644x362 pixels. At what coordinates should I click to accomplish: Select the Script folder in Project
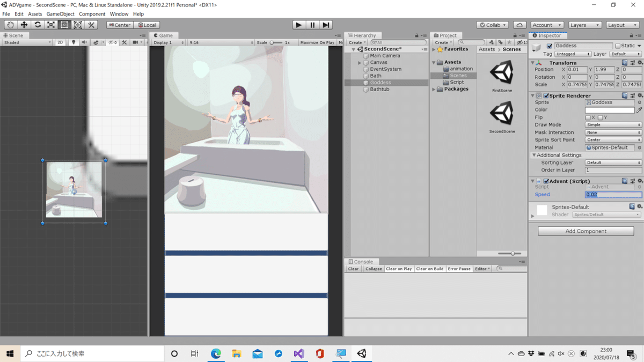click(457, 82)
